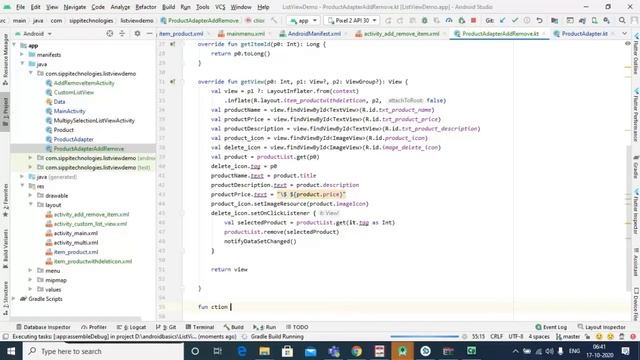Open the Refactor menu

tap(146, 7)
